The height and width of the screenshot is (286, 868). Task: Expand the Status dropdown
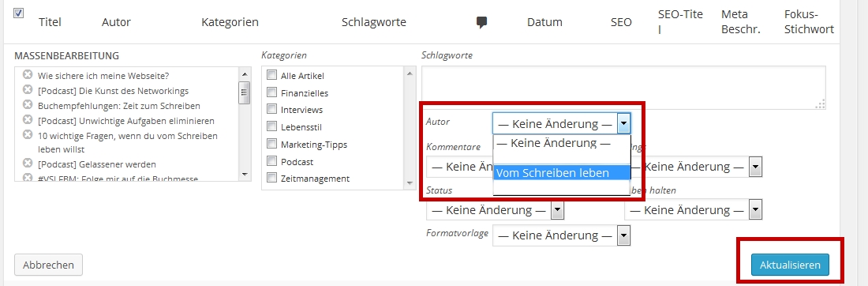pyautogui.click(x=557, y=210)
